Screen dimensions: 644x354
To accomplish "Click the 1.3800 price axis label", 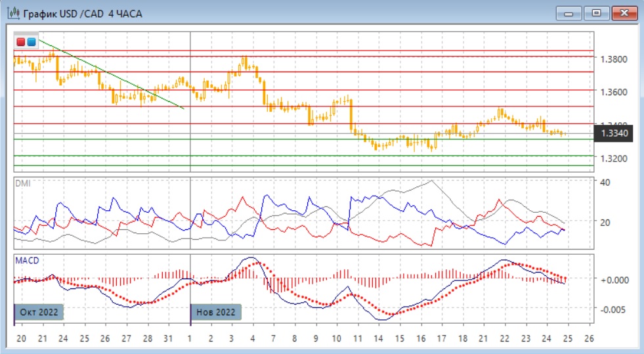I will [614, 59].
